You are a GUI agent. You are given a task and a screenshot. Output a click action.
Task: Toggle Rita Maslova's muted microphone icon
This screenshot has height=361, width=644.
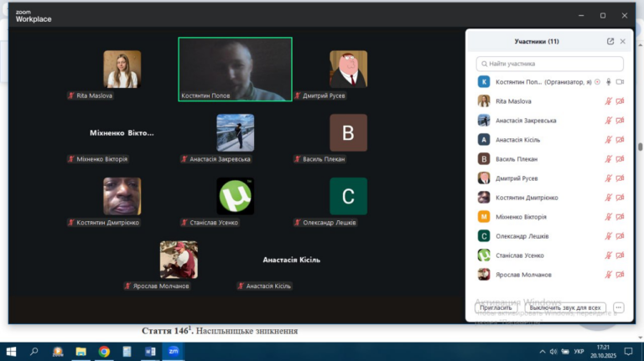coord(609,101)
